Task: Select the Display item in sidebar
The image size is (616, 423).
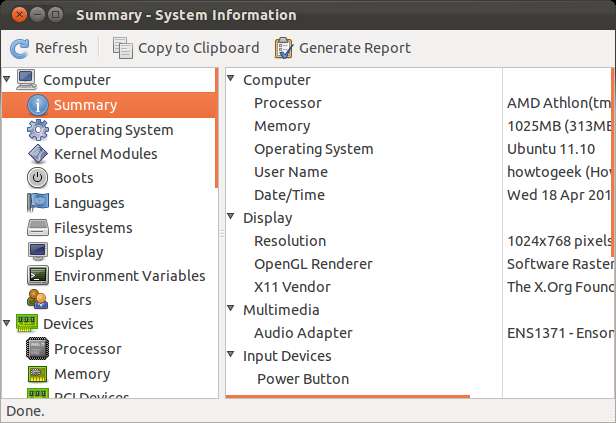Action: 78,252
